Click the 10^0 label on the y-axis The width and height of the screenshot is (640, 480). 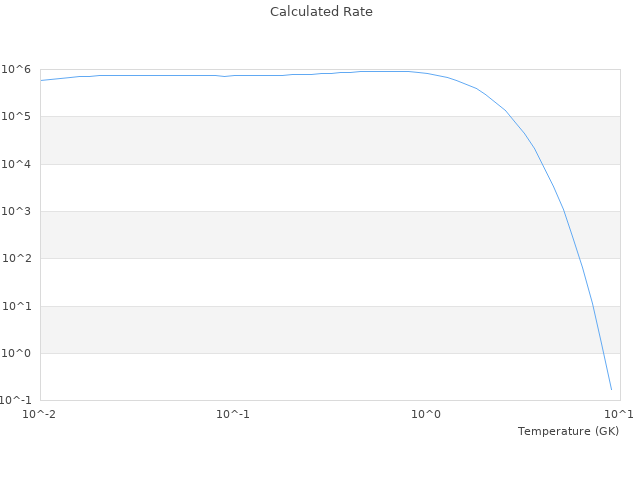pyautogui.click(x=16, y=353)
